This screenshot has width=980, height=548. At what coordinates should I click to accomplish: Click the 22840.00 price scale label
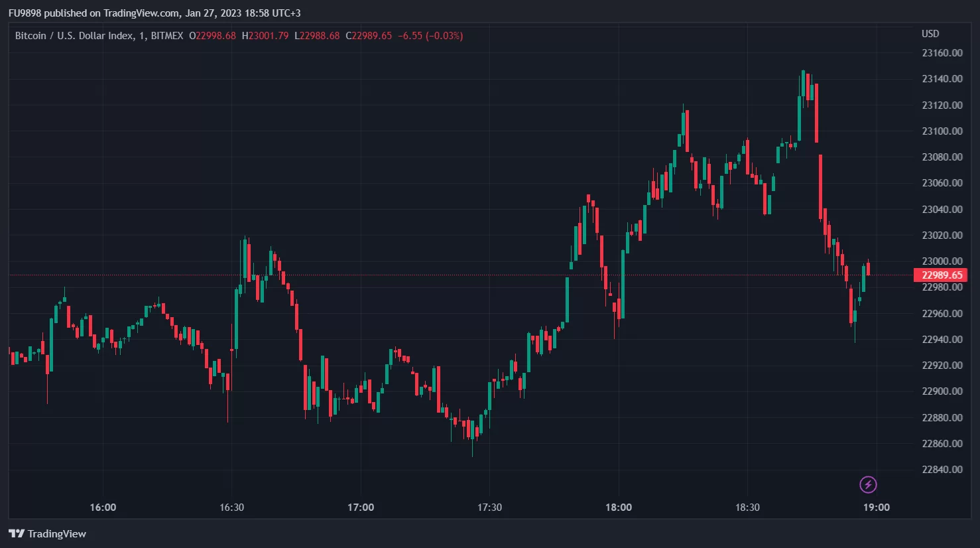click(942, 470)
